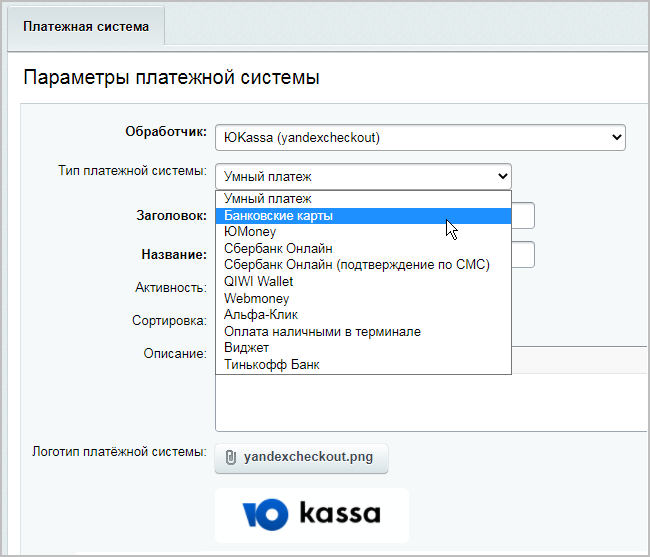Open the Платежная система tab
This screenshot has width=650, height=557.
[x=86, y=27]
